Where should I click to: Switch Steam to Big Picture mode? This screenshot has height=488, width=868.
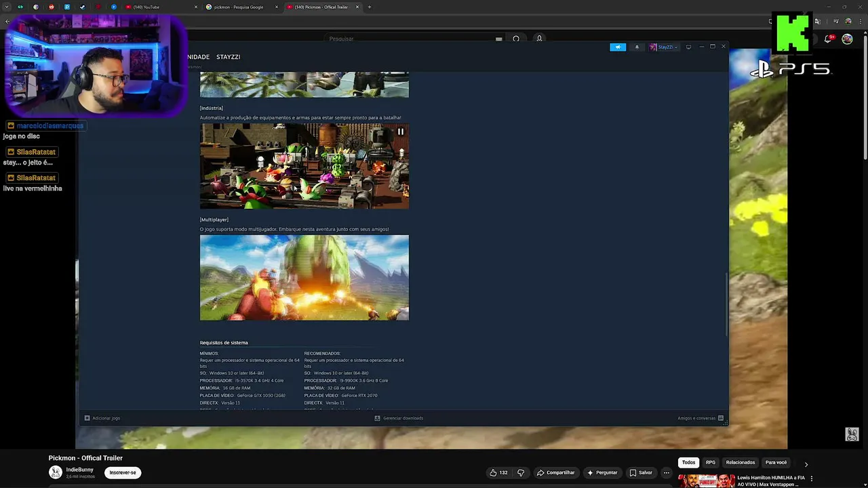[x=688, y=47]
